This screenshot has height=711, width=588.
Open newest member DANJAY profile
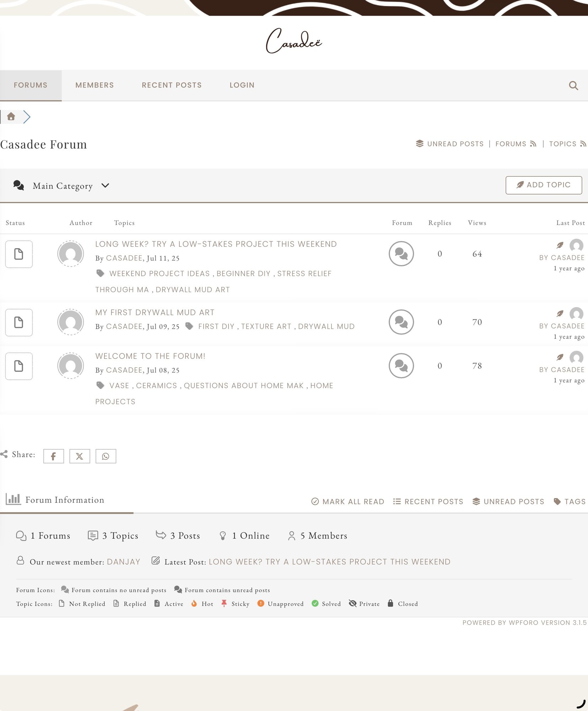[123, 562]
